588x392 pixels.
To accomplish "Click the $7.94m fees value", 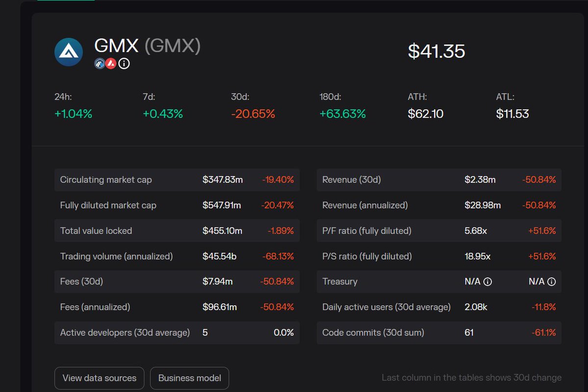I will [x=218, y=282].
